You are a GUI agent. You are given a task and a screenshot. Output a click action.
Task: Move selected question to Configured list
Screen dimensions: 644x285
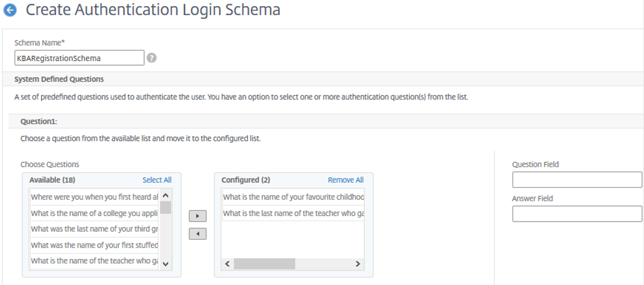pos(198,216)
